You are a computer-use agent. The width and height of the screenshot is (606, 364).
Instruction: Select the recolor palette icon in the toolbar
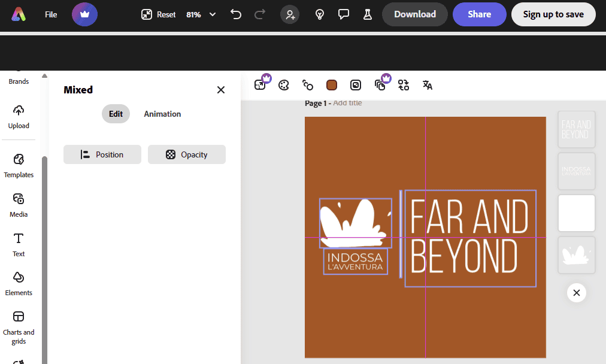coord(284,84)
